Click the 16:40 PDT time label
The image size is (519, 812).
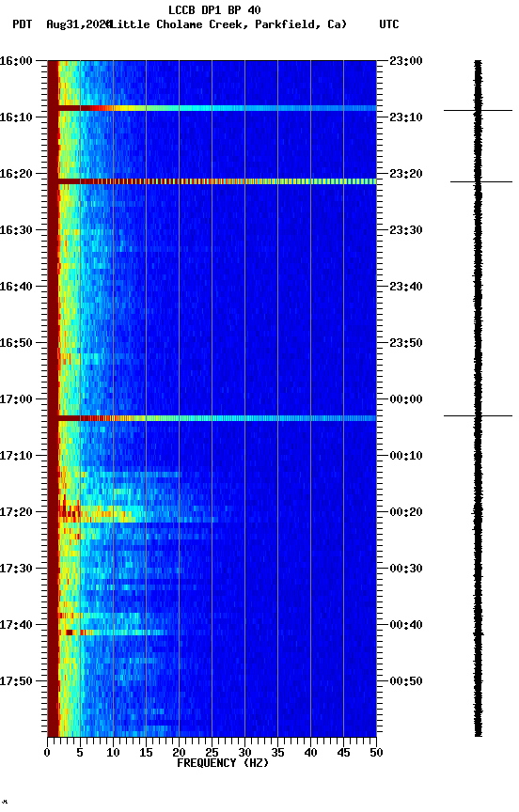click(x=16, y=287)
